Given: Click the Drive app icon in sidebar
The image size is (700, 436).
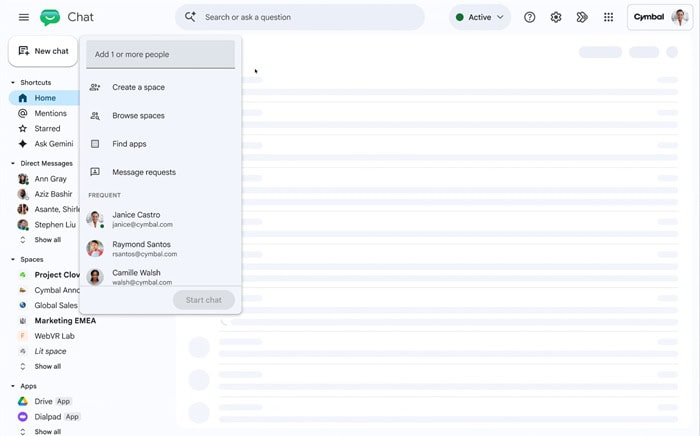Looking at the screenshot, I should [x=23, y=401].
